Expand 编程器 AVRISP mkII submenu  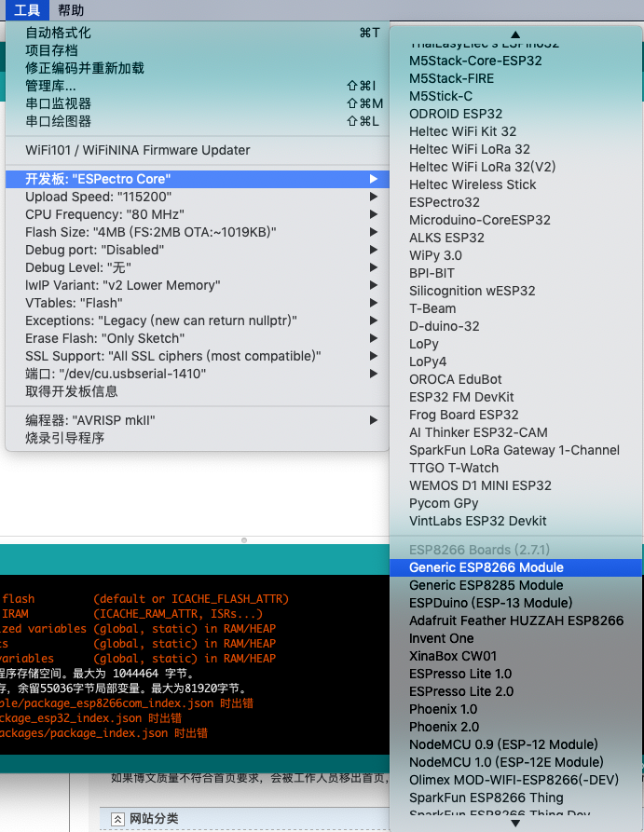pyautogui.click(x=197, y=420)
